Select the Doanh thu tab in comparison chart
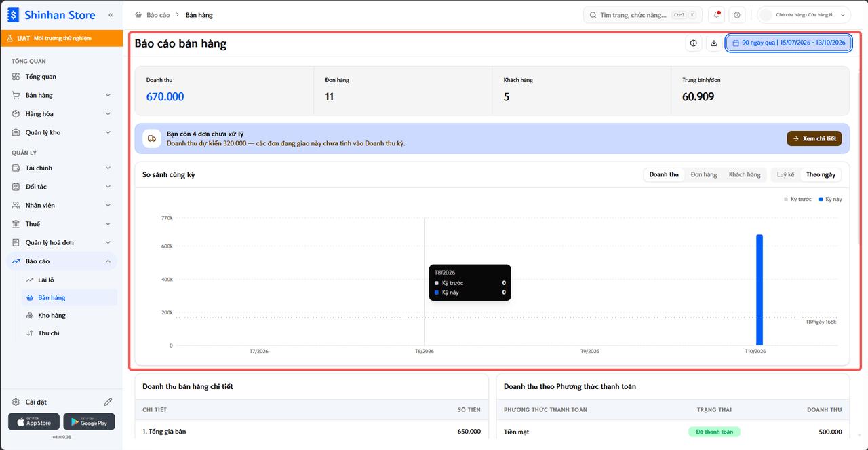The height and width of the screenshot is (450, 868). pyautogui.click(x=664, y=174)
